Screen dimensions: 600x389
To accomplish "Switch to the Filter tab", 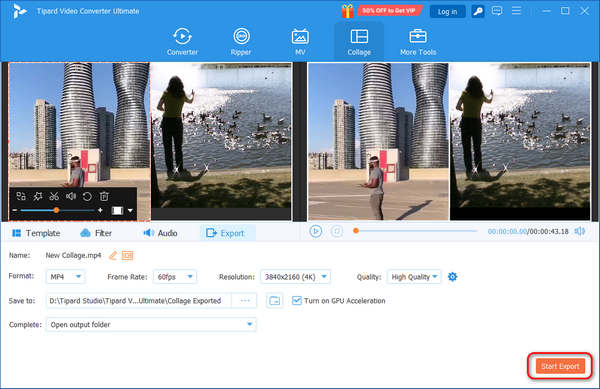I will coord(96,233).
